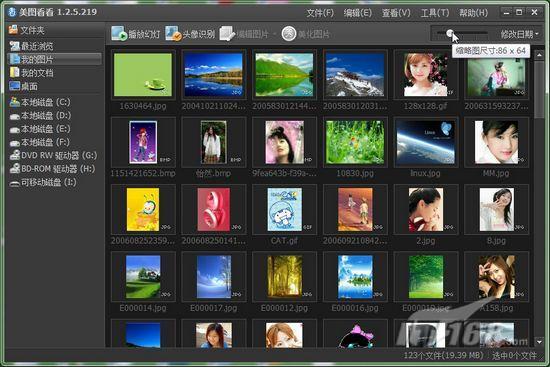
Task: Select BD-ROM 驱动器 (H:) drive
Action: (x=52, y=169)
